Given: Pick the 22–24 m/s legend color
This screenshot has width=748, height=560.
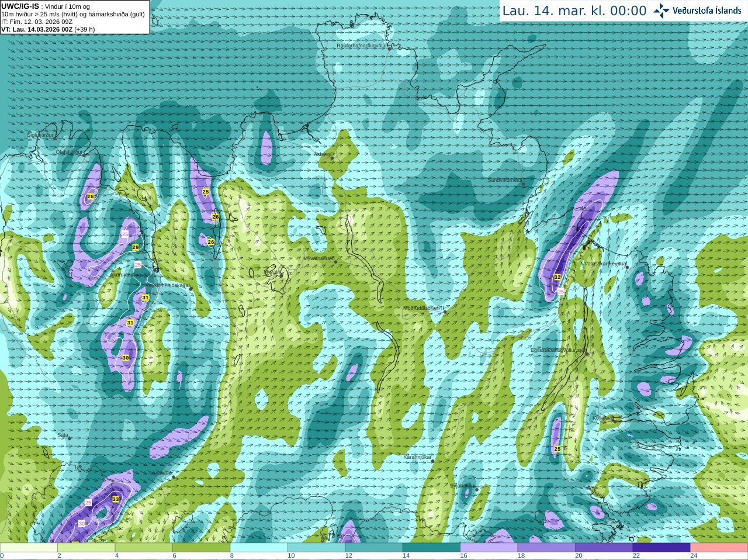Looking at the screenshot, I should (662, 548).
